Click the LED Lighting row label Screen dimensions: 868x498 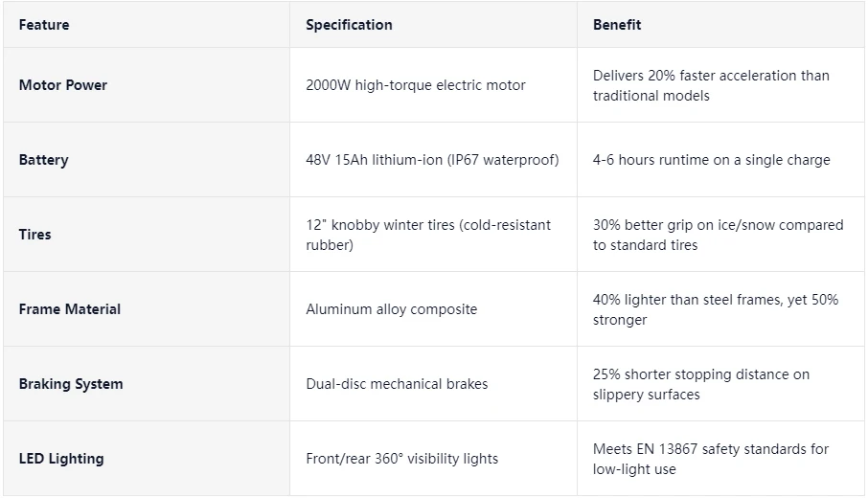point(61,459)
